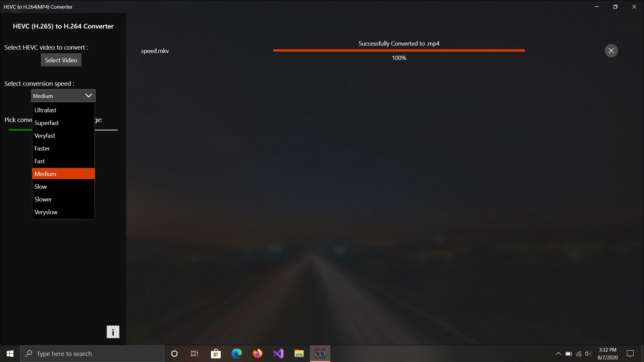
Task: Open Microsoft Edge from the taskbar
Action: (x=237, y=353)
